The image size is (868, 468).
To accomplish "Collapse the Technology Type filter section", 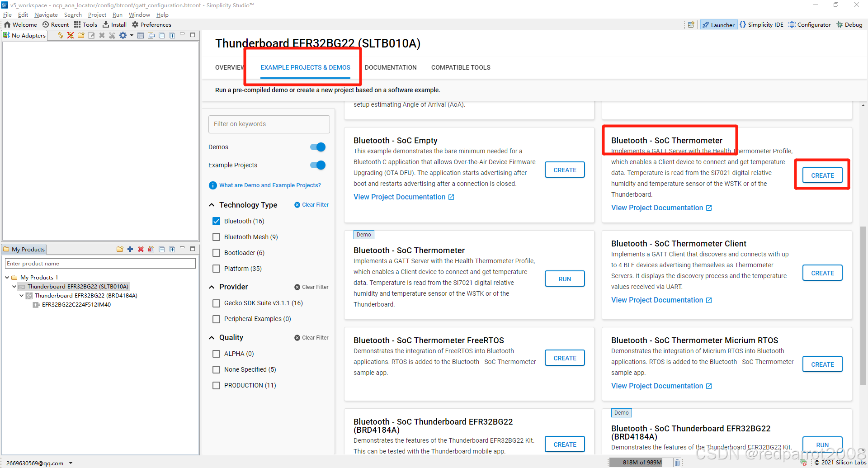I will (212, 205).
